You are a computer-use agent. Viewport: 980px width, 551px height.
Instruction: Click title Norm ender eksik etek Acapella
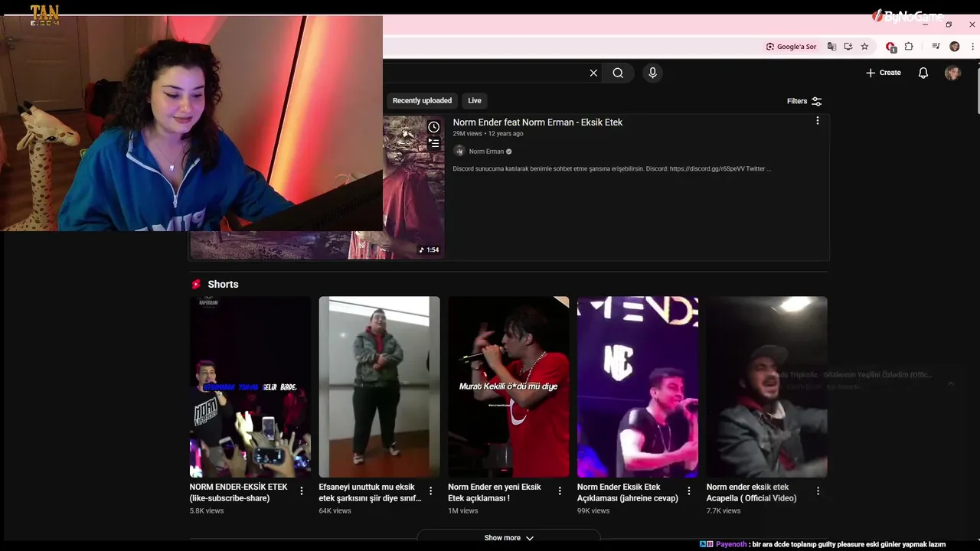[751, 492]
